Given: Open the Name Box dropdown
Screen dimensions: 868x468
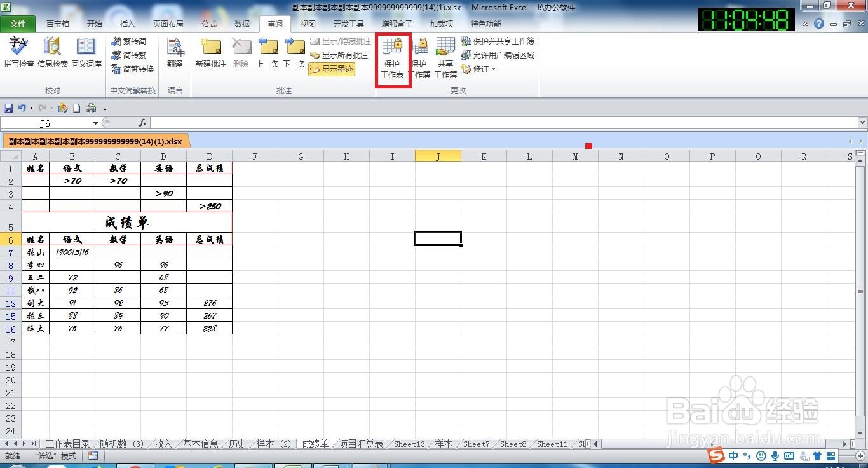Looking at the screenshot, I should point(95,123).
